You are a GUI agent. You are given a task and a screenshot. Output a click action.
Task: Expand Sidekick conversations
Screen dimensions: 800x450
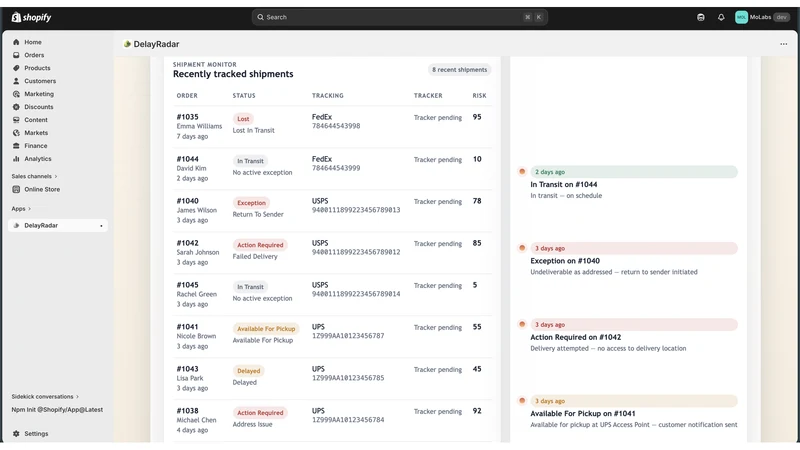point(45,396)
